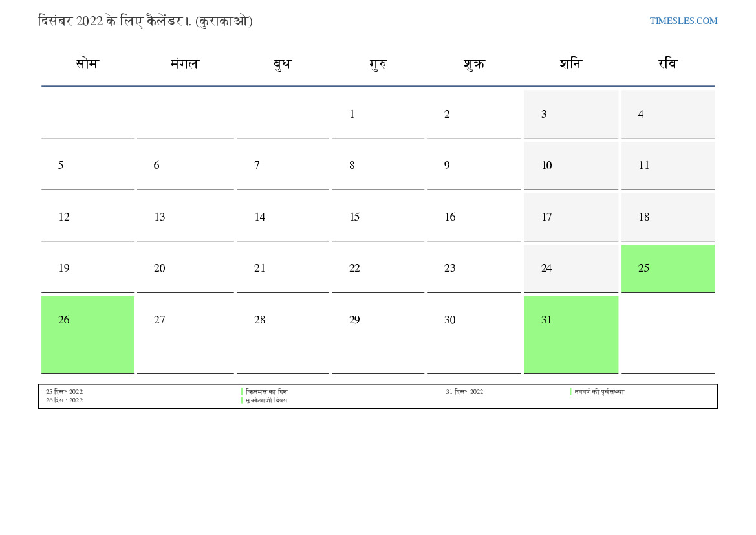Select the शनि weekday header
Viewport: 756px width, 535px height.
(571, 63)
